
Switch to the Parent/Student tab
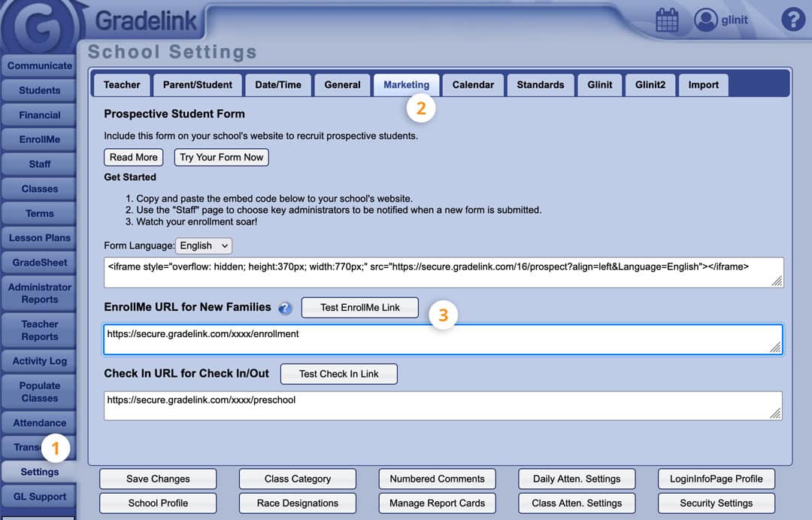(x=197, y=85)
